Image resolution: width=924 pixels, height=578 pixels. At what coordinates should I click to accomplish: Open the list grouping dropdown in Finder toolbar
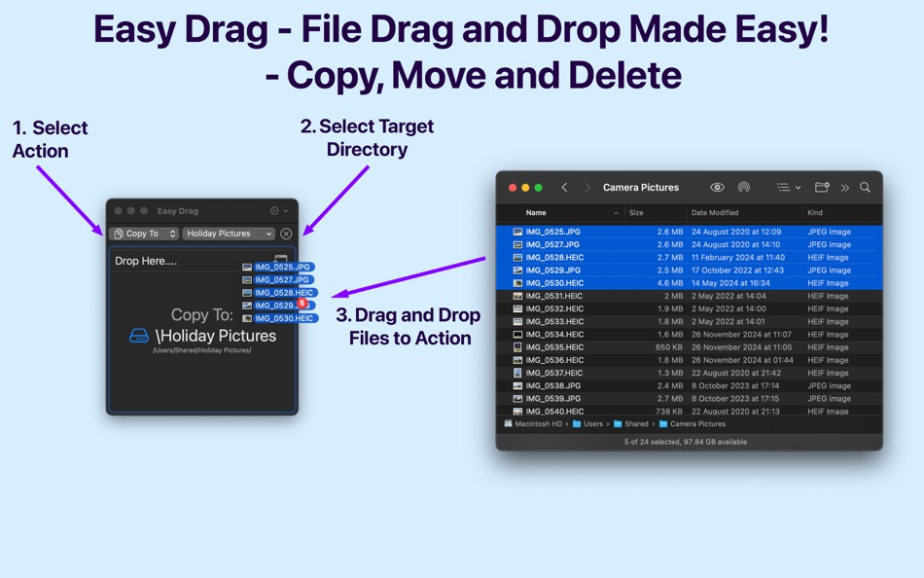789,187
